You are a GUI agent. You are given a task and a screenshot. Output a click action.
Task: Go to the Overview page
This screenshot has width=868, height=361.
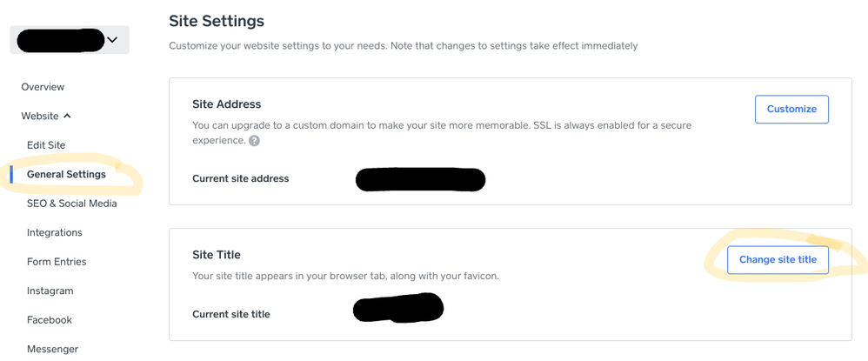tap(43, 87)
